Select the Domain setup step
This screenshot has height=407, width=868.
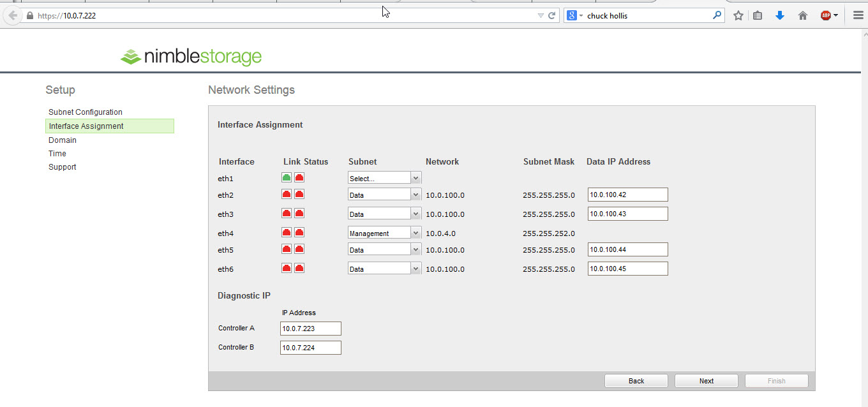pos(62,140)
